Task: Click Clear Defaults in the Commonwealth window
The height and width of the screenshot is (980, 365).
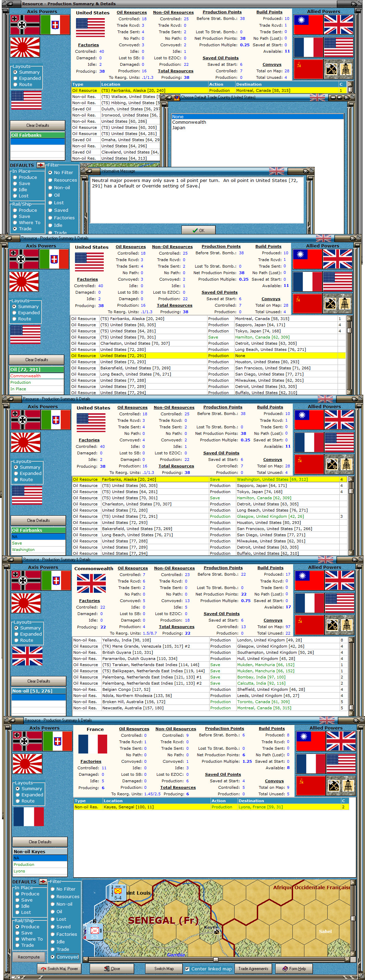Action: [39, 681]
